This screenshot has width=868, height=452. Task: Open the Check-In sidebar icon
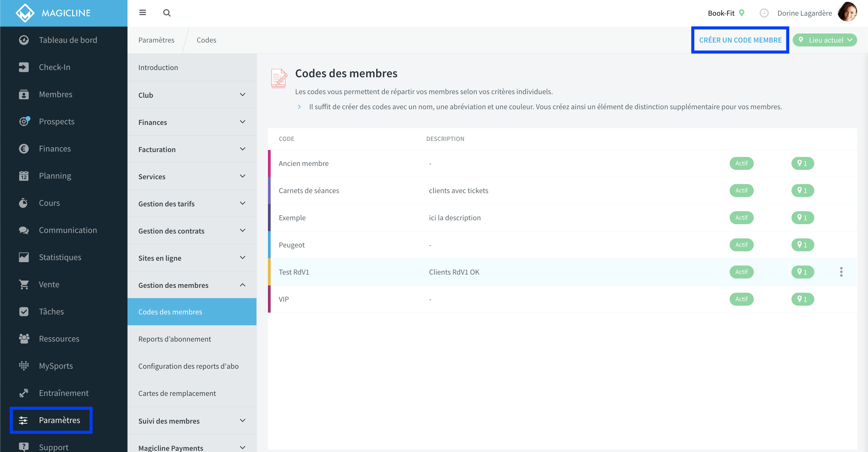point(24,67)
